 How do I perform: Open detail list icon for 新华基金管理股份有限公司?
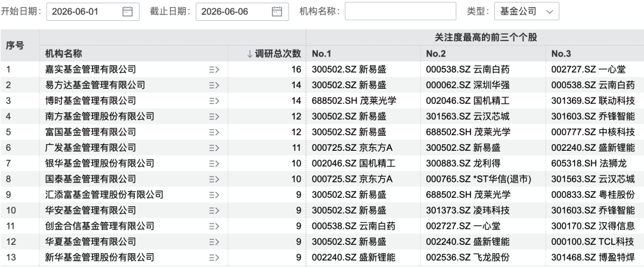click(214, 257)
